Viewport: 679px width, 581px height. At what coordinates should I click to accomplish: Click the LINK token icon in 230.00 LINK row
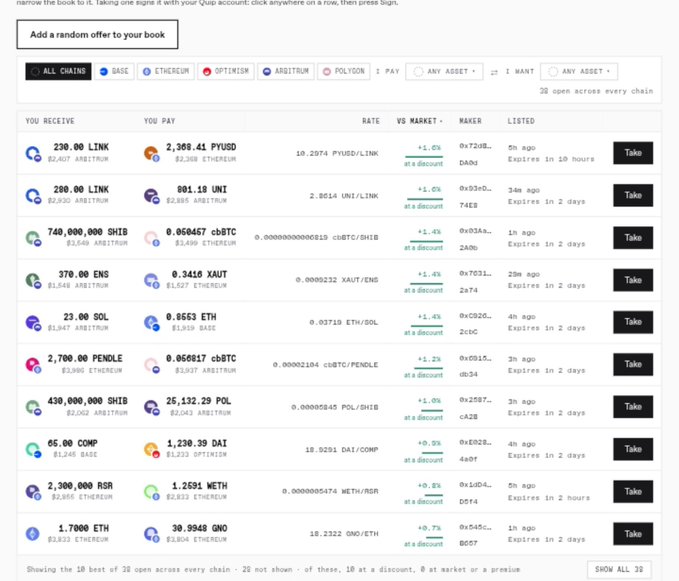[33, 153]
